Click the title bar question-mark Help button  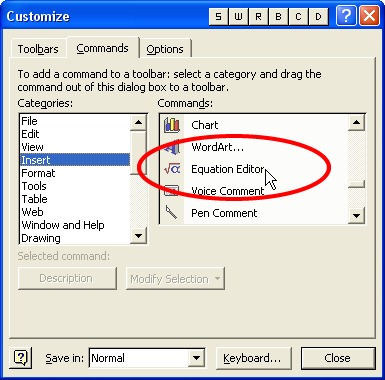point(346,16)
